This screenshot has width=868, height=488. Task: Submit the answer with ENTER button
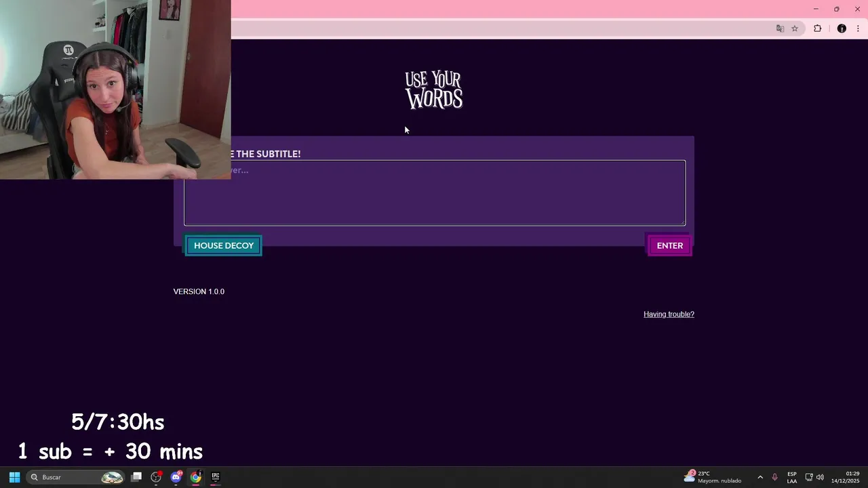click(x=670, y=245)
